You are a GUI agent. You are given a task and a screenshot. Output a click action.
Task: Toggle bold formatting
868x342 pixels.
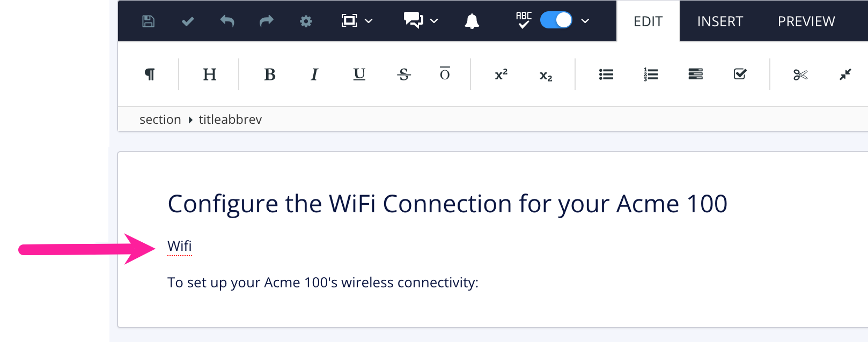tap(269, 75)
